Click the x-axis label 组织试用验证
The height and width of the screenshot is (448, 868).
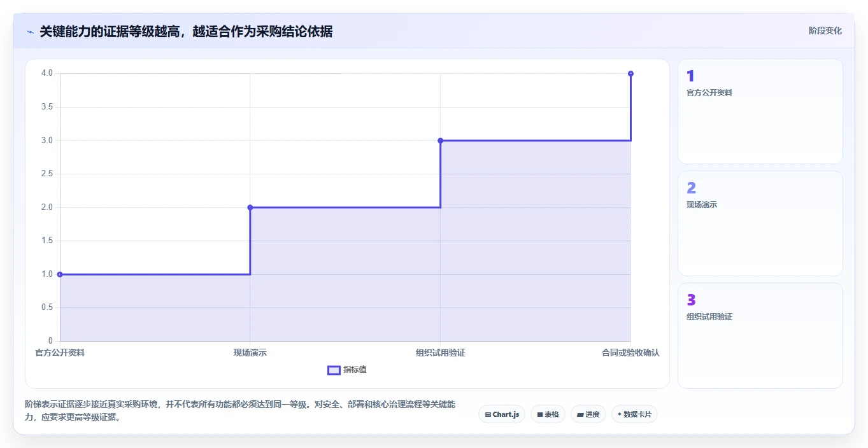pos(440,353)
